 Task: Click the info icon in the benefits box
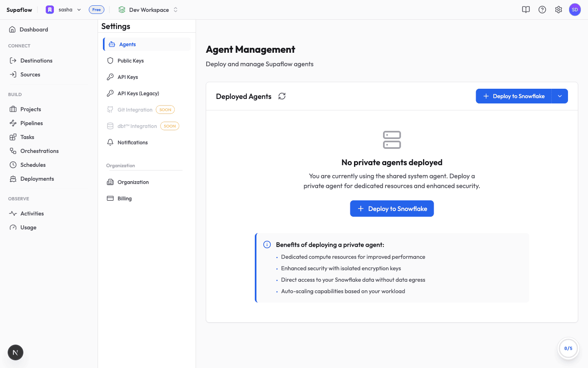pos(267,245)
